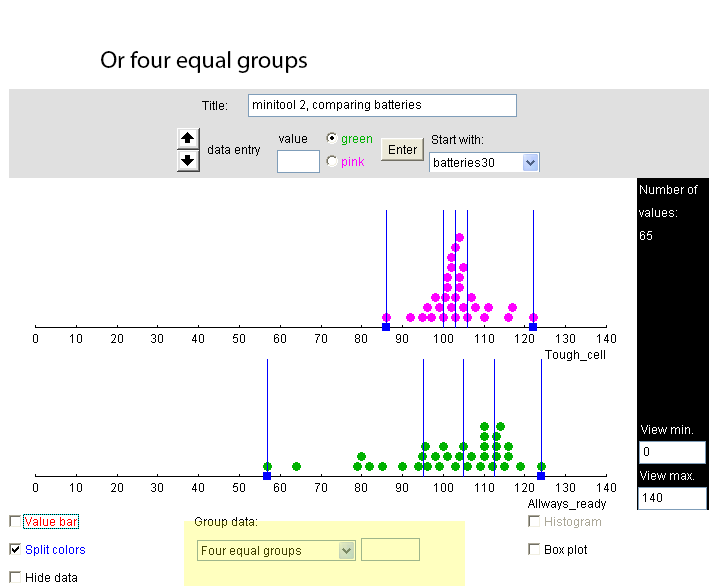Enable the Box plot checkbox
The width and height of the screenshot is (715, 586).
pos(534,549)
